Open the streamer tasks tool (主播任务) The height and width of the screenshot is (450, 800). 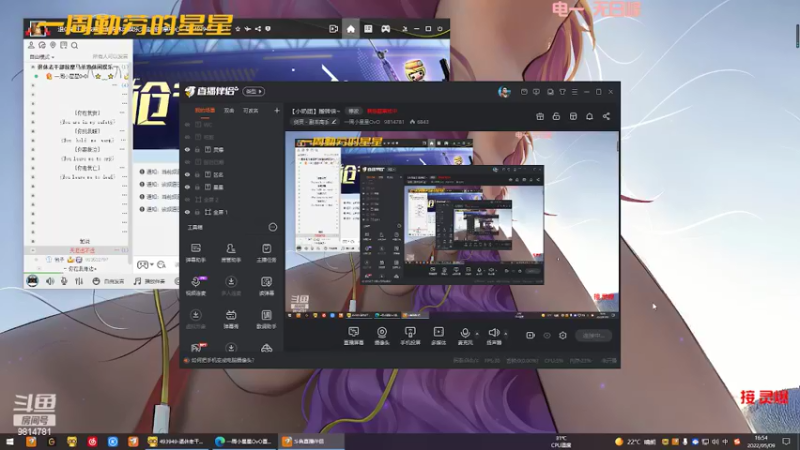click(x=266, y=253)
